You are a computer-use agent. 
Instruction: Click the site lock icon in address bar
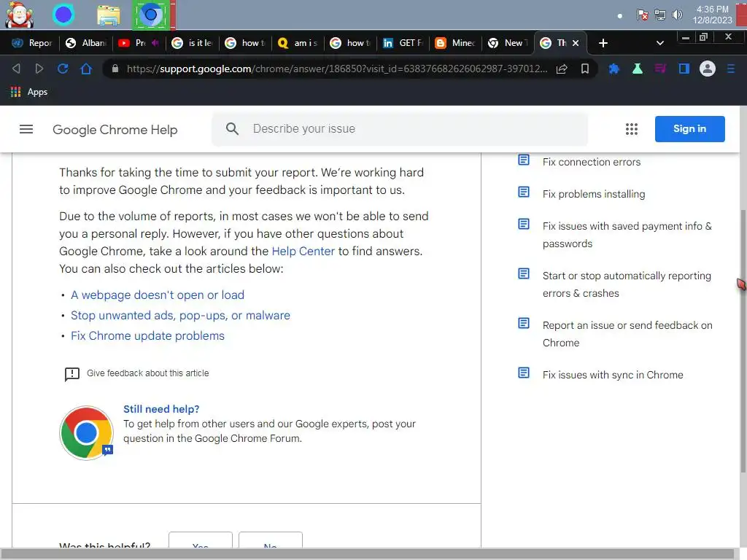(x=115, y=69)
